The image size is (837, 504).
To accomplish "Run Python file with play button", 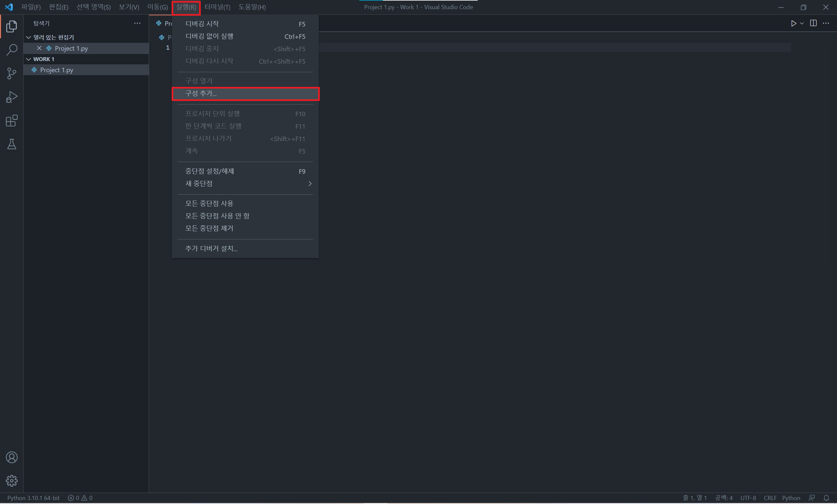I will [x=793, y=23].
